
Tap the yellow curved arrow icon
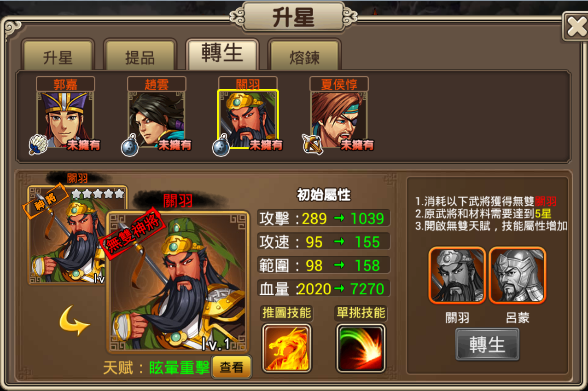click(74, 322)
